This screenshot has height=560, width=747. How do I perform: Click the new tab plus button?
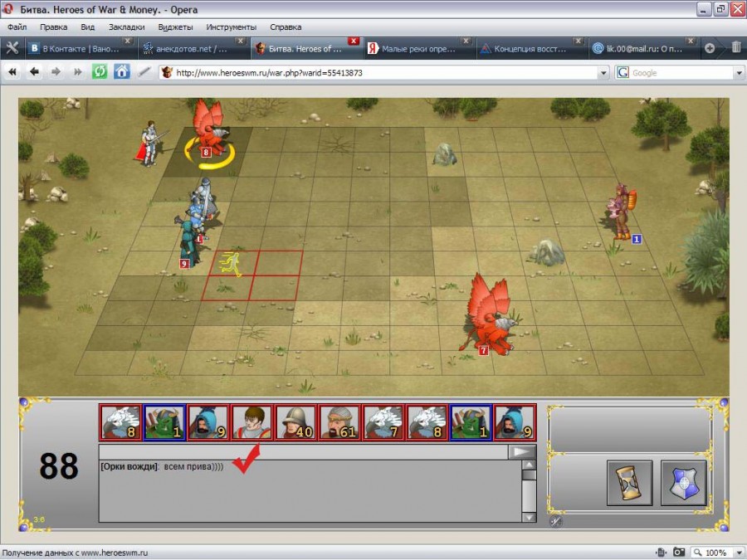[x=710, y=48]
